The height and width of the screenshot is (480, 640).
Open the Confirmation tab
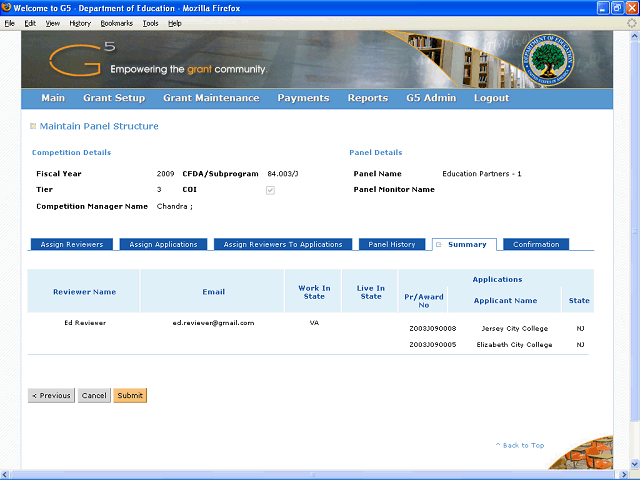click(536, 244)
